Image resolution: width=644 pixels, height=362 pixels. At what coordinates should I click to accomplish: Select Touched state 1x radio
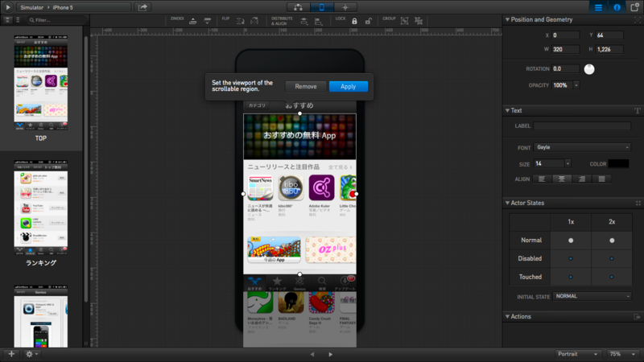(x=571, y=277)
